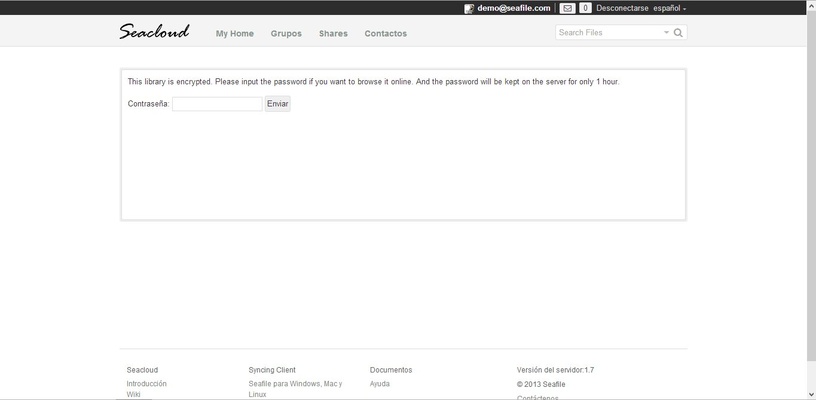Image resolution: width=816 pixels, height=400 pixels.
Task: Click the notification count 0 badge
Action: [x=585, y=8]
